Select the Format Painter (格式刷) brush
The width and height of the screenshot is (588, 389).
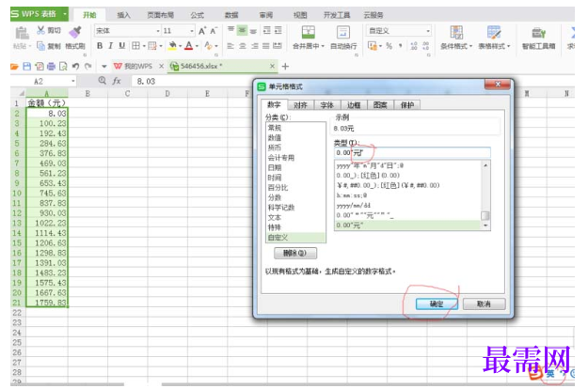click(75, 32)
